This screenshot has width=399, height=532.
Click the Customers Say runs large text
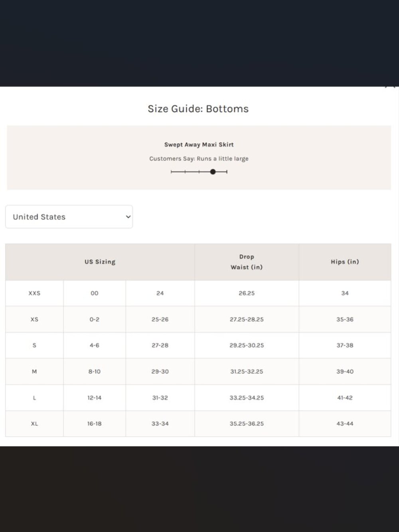click(199, 158)
